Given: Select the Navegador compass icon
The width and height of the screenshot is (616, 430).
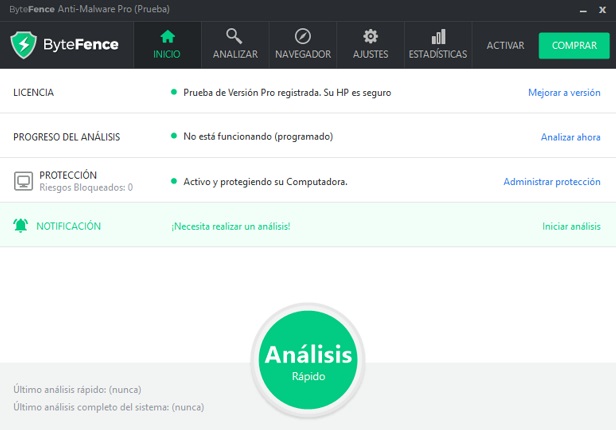Looking at the screenshot, I should click(x=303, y=37).
